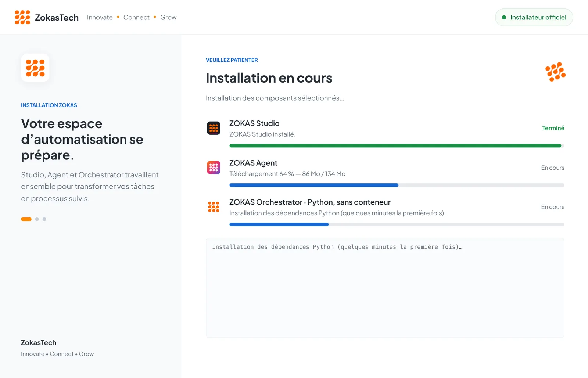Click the Orchestrator dependency installation status line
Image resolution: width=588 pixels, height=378 pixels.
tap(338, 213)
